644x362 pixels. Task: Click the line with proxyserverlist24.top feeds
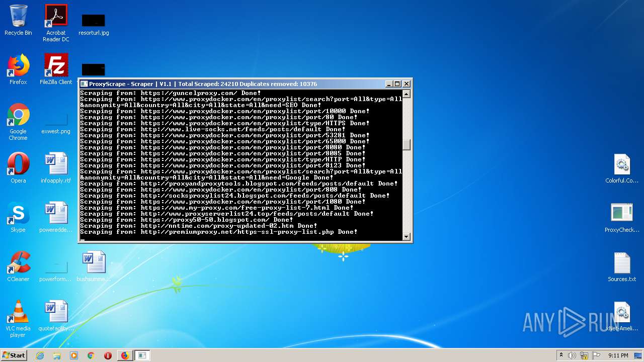click(227, 214)
